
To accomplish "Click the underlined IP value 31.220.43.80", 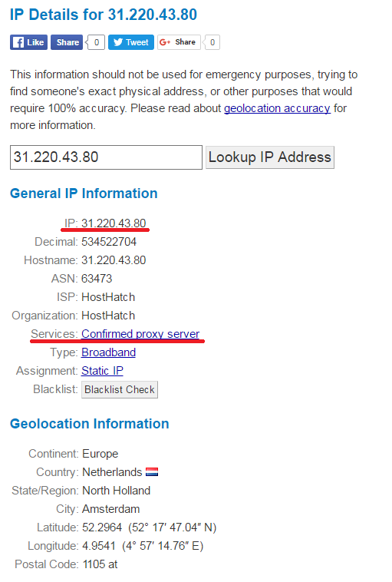I will point(114,223).
